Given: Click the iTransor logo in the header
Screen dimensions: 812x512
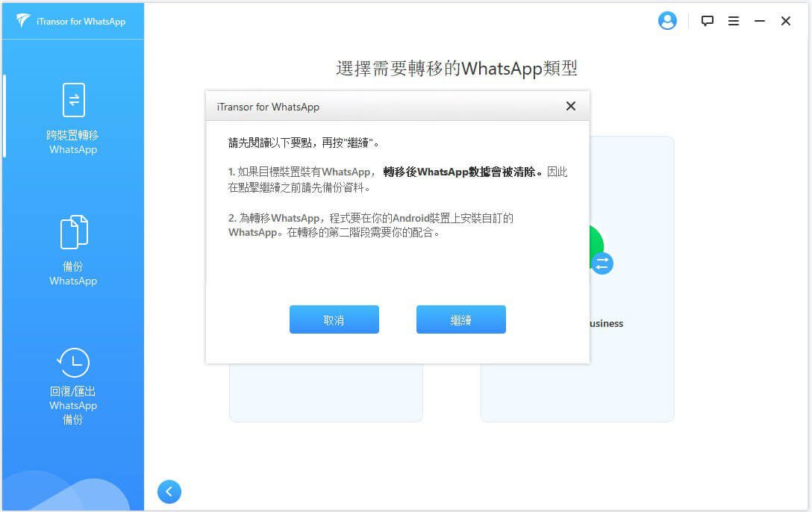Looking at the screenshot, I should tap(23, 21).
